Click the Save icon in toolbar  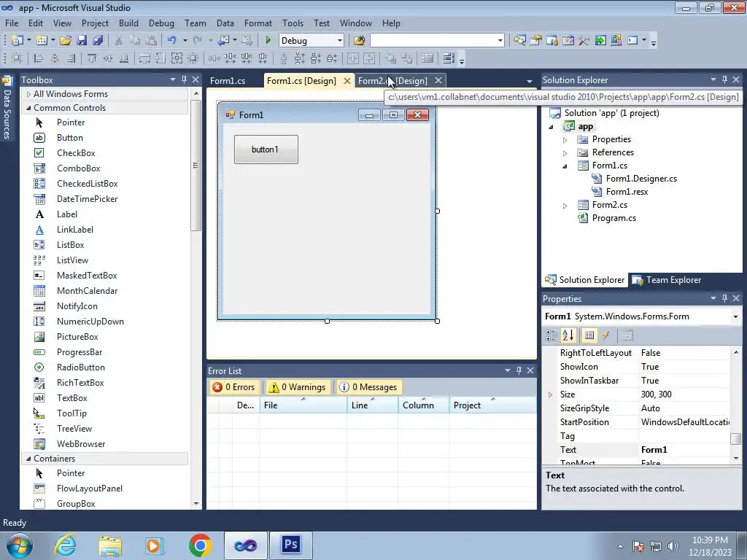coord(82,41)
